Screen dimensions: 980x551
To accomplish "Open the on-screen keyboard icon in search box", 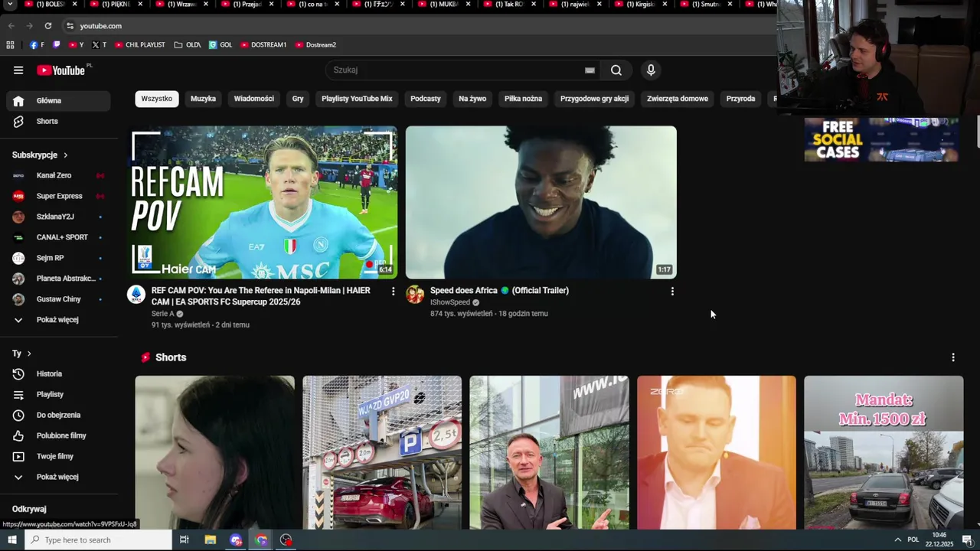I will (590, 70).
